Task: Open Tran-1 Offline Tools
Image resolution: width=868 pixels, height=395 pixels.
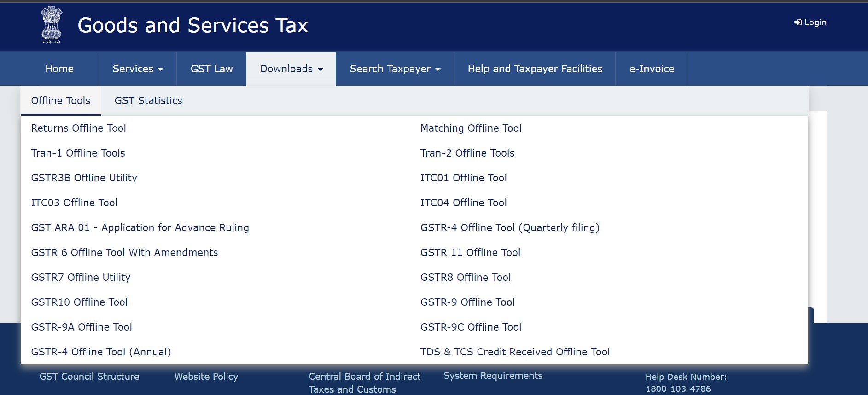Action: tap(78, 153)
